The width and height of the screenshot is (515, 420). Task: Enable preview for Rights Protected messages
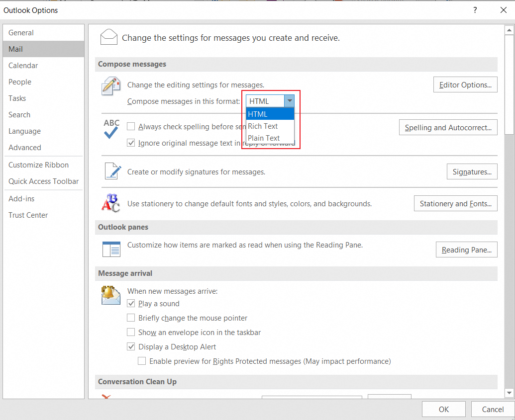tap(142, 361)
